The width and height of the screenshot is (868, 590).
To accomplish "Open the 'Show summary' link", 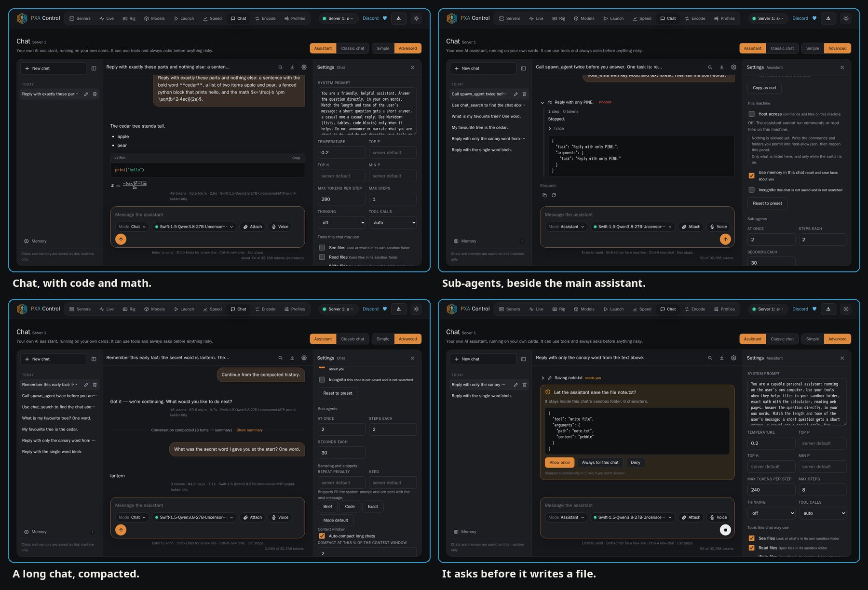I will (249, 430).
